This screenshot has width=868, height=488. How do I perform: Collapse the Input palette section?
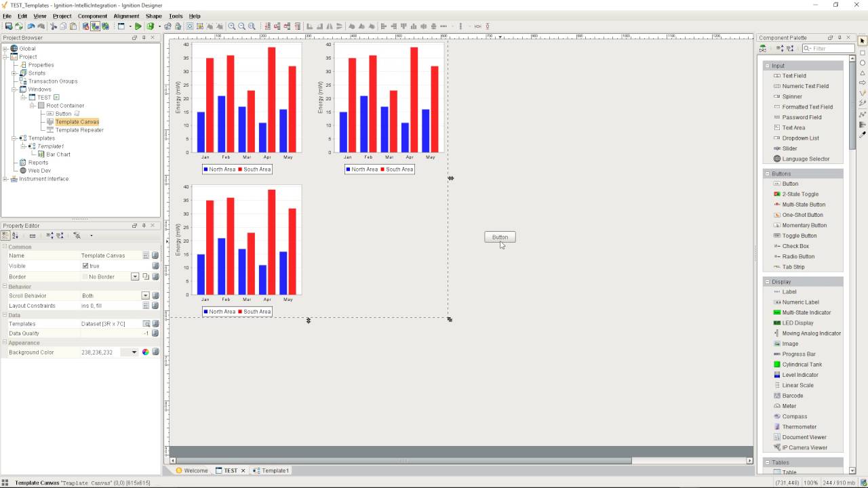(768, 66)
